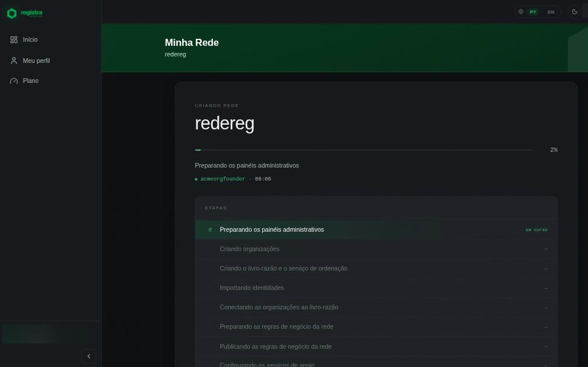Click the large 'redereg' network name heading
Image resolution: width=588 pixels, height=367 pixels.
click(x=225, y=124)
